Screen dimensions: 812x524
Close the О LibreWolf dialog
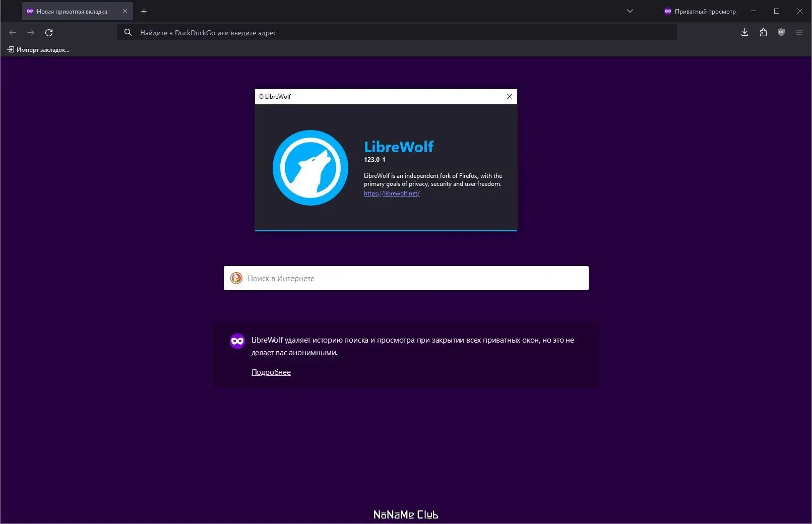point(510,96)
